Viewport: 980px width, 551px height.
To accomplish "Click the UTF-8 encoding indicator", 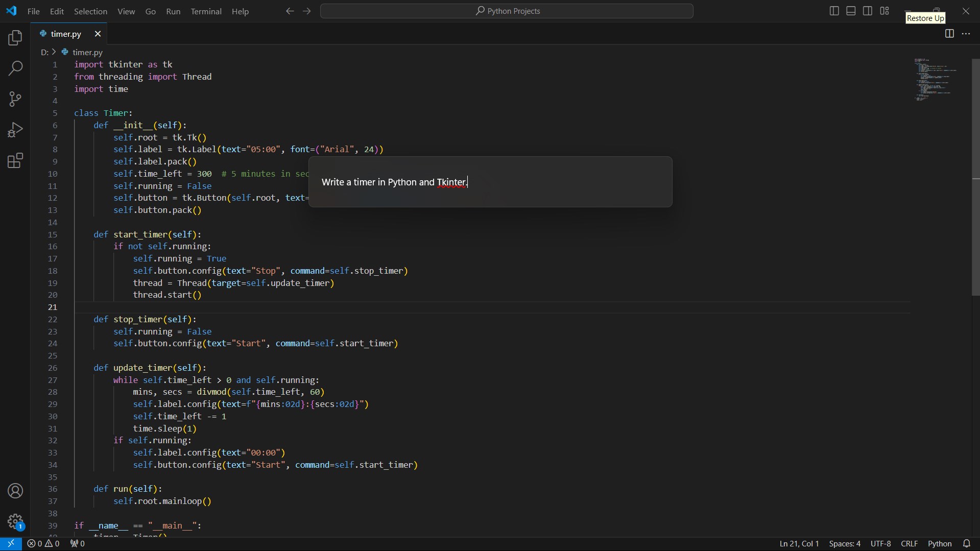I will tap(880, 543).
